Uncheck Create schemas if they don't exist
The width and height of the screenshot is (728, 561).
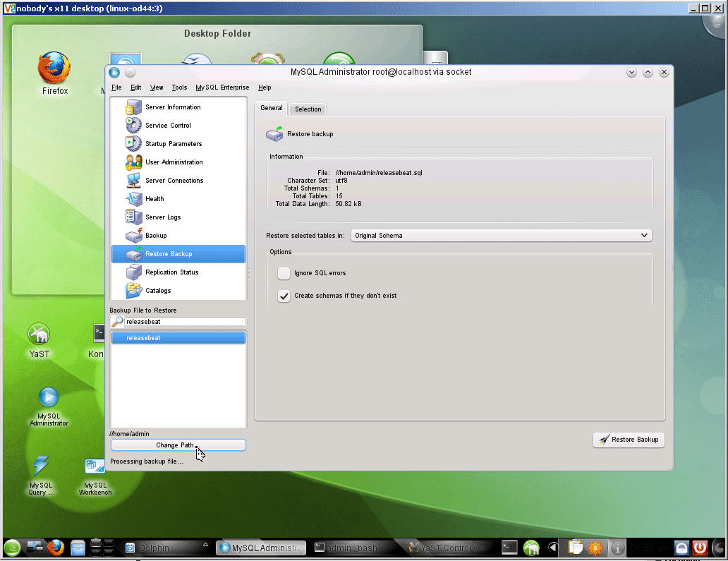click(284, 296)
